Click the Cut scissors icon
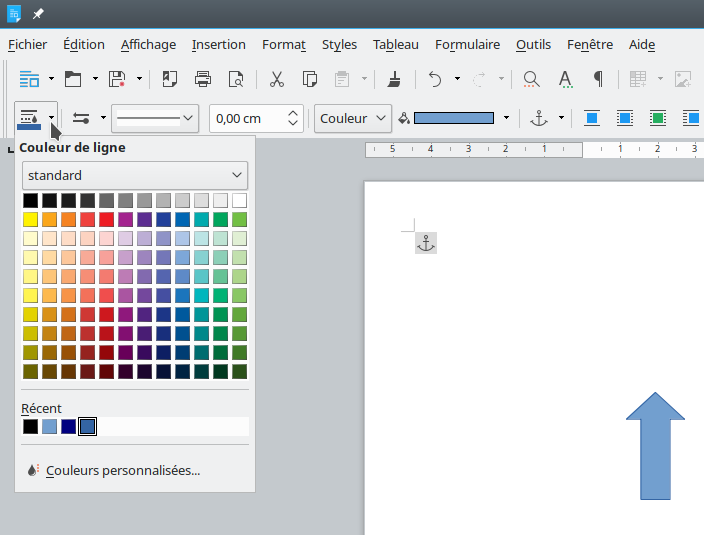Image resolution: width=704 pixels, height=535 pixels. click(277, 78)
